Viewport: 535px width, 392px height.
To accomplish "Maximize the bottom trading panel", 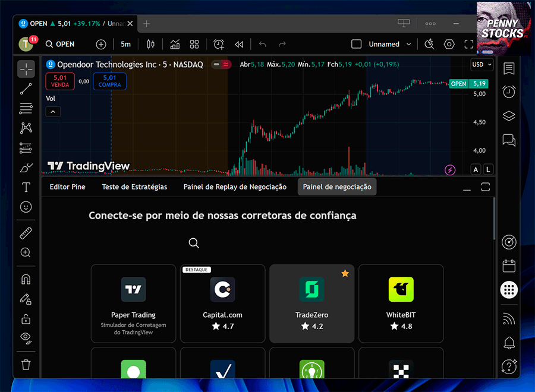I will point(486,187).
